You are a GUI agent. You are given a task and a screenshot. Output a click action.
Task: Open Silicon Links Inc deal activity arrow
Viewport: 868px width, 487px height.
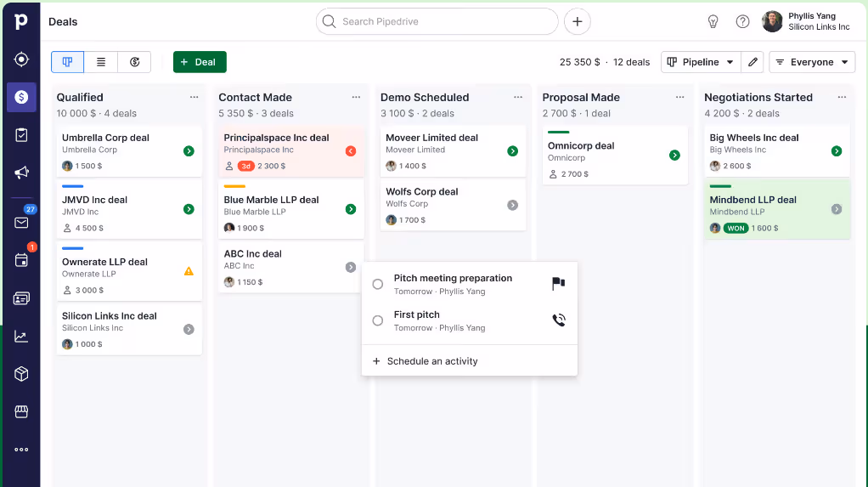189,330
